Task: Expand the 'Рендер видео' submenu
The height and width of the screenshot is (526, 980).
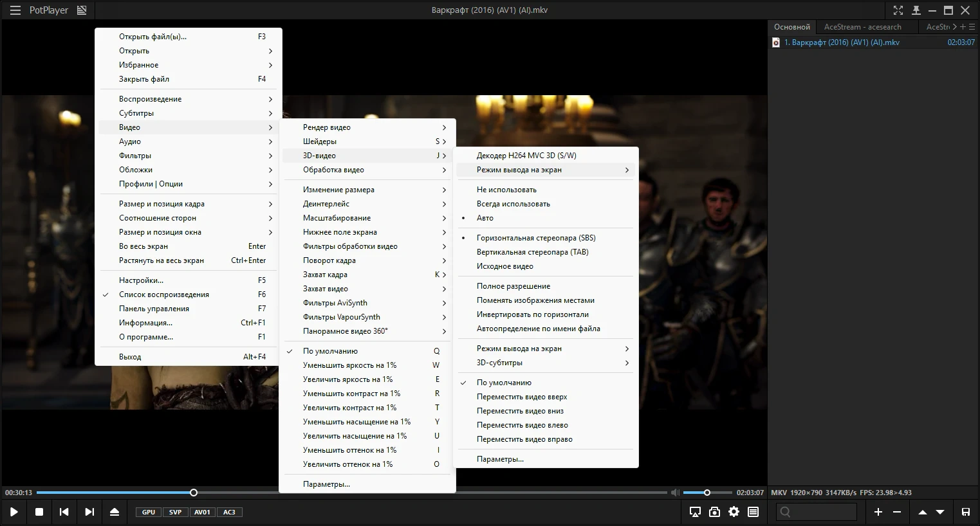Action: 367,127
